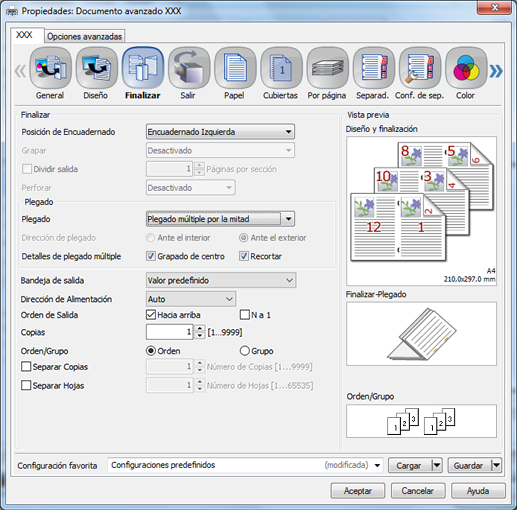Select the Finalizar finishing icon
Screen dimensions: 517x510
coord(143,68)
